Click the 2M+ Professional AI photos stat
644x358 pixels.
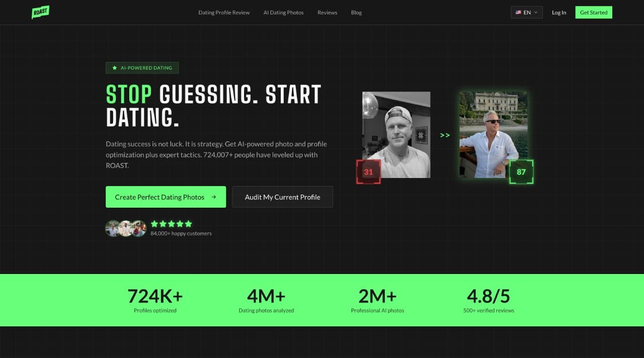377,300
